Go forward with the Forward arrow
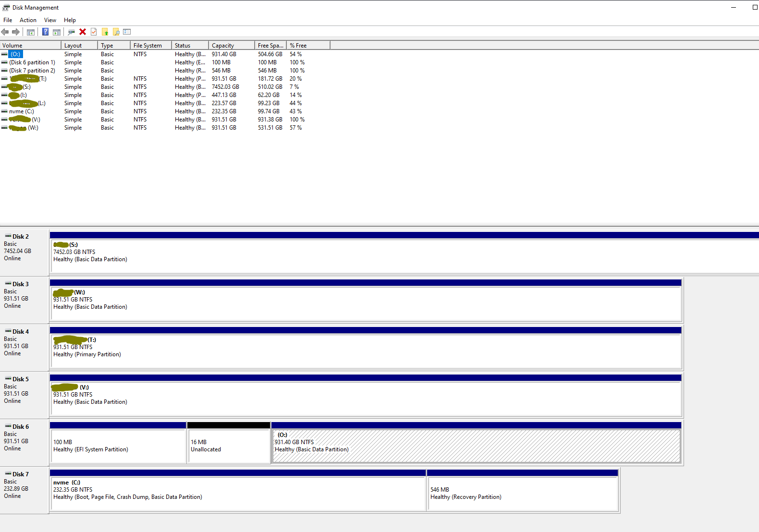The image size is (759, 532). click(x=16, y=32)
